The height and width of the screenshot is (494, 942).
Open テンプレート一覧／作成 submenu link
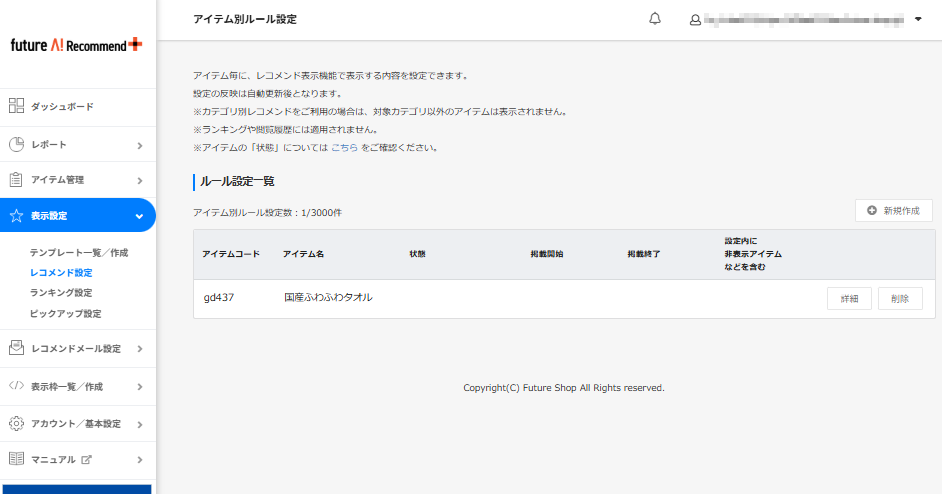tap(79, 252)
